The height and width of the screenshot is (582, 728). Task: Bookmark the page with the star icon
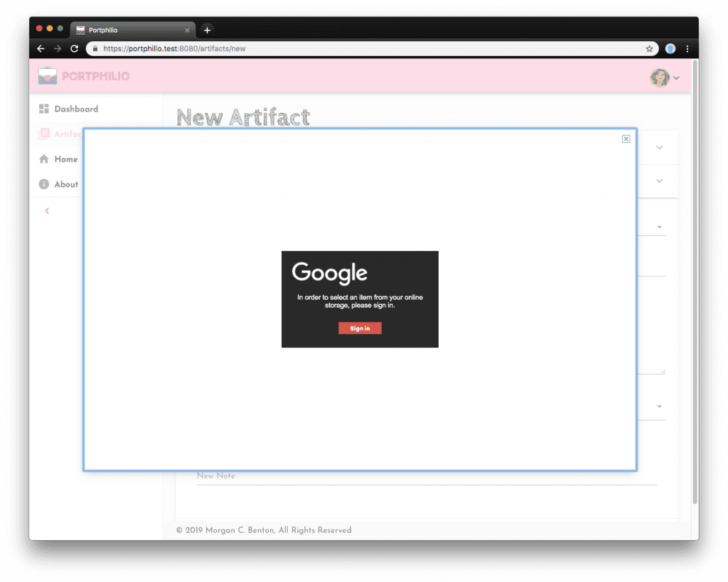649,49
